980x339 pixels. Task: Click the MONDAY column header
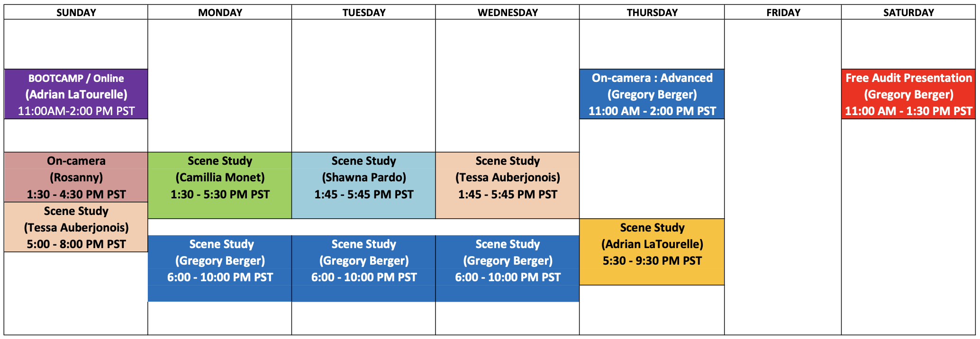click(x=220, y=12)
